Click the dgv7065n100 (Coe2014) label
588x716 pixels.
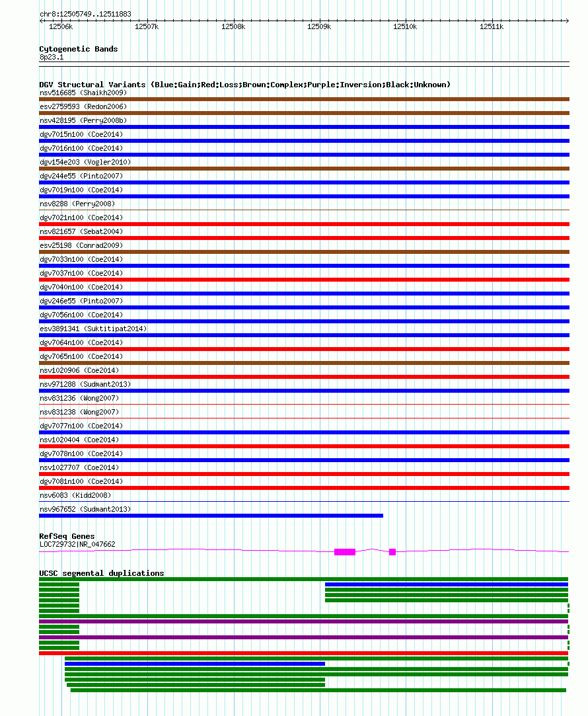[81, 356]
